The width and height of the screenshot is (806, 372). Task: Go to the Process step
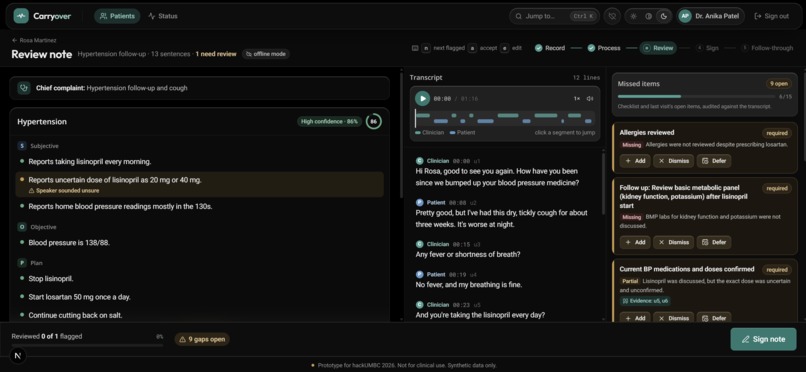pyautogui.click(x=604, y=48)
